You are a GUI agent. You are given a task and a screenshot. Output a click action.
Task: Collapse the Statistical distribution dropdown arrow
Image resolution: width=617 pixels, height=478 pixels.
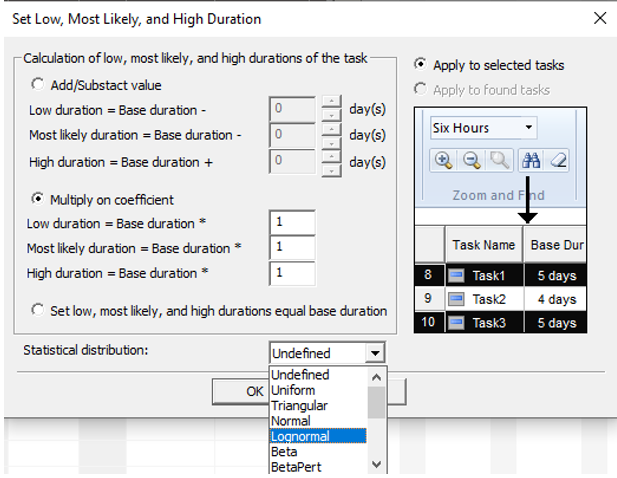tap(375, 353)
